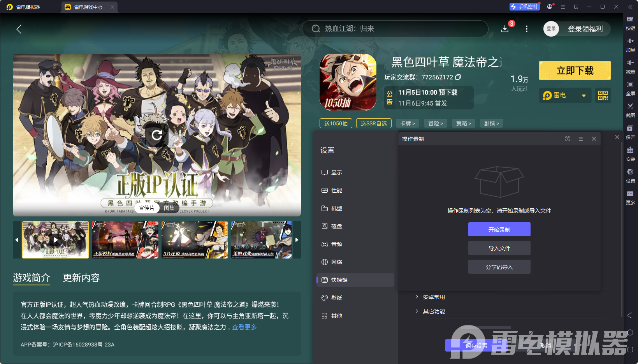
Task: Click the back arrow at top left
Action: tap(19, 29)
